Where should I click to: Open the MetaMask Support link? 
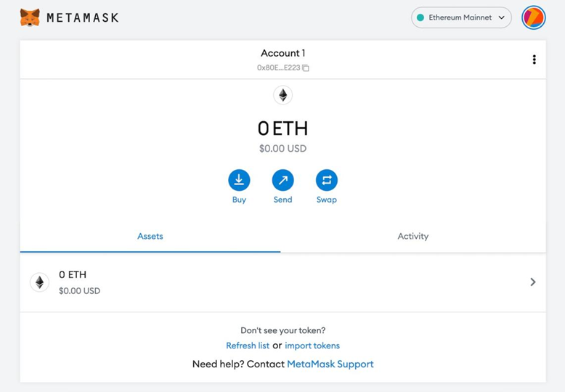[x=330, y=364]
